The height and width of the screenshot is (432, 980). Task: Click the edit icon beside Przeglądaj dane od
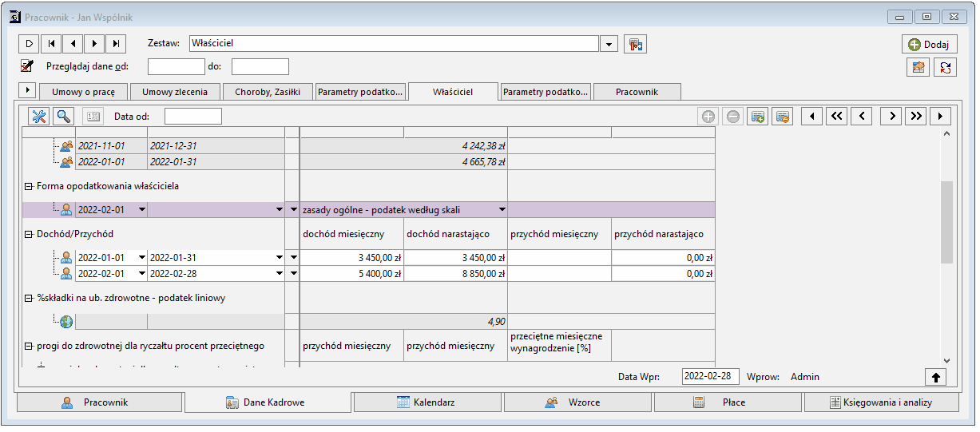27,66
